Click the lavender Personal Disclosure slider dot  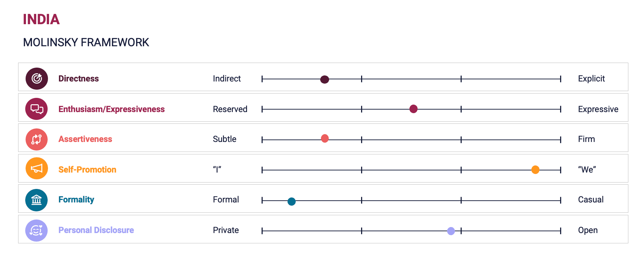(x=451, y=231)
